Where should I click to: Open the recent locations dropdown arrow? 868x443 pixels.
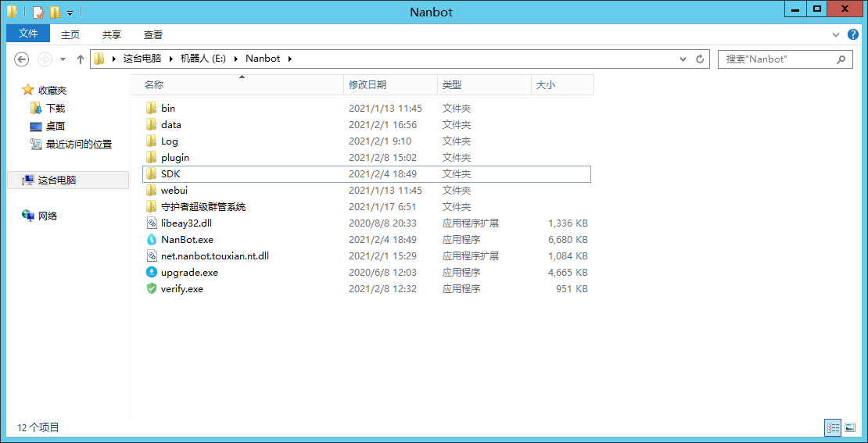coord(63,59)
